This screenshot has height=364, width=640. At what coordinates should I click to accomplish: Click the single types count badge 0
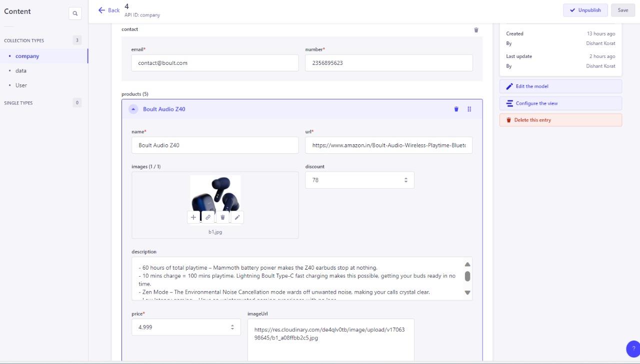tap(77, 103)
